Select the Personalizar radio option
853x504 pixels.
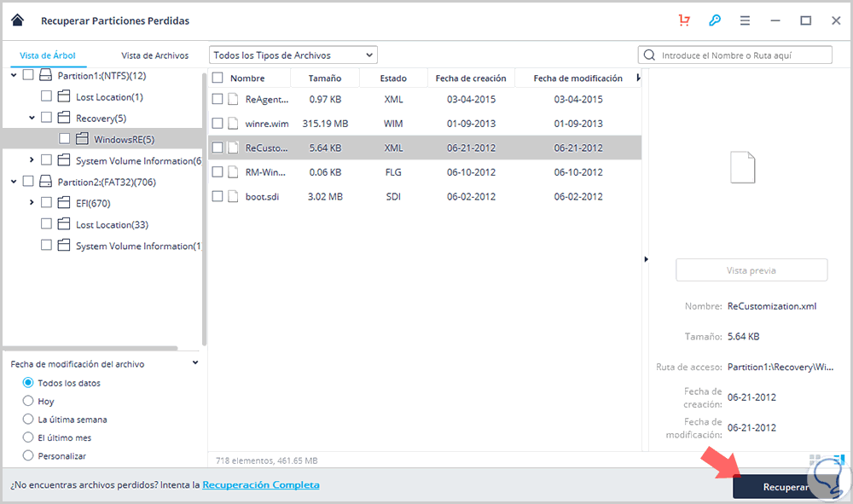point(28,455)
